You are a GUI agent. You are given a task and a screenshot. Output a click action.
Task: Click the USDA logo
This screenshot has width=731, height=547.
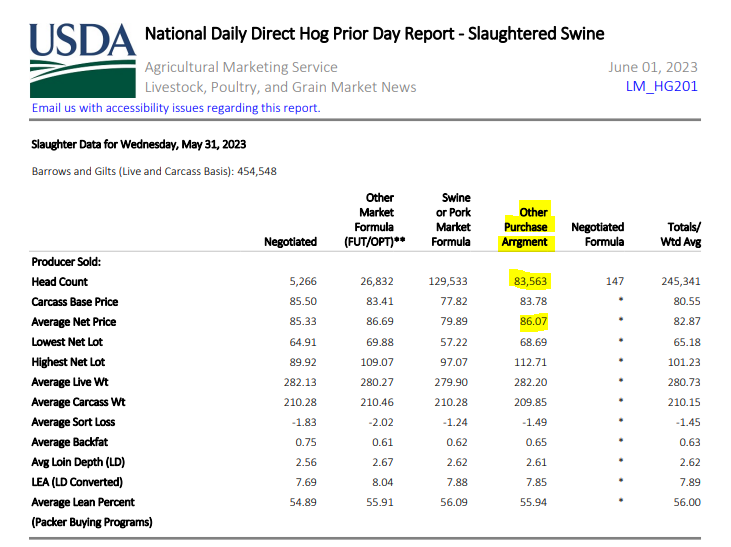coord(83,60)
